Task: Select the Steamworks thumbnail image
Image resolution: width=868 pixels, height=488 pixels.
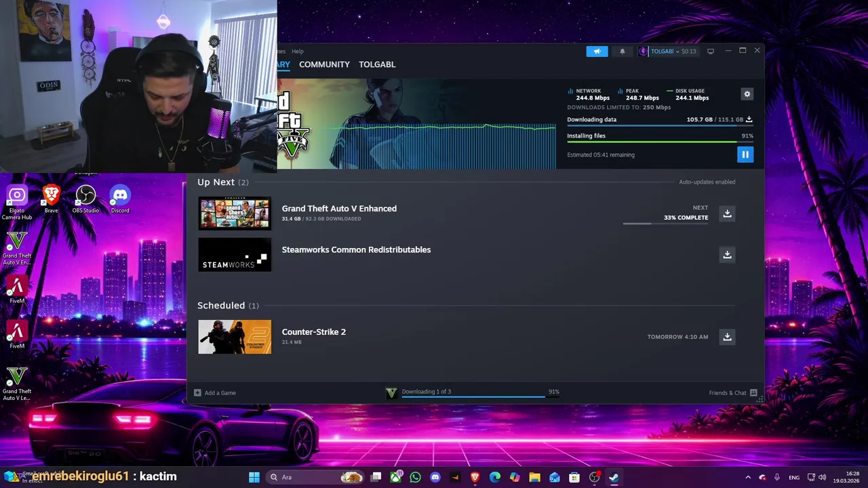Action: 235,255
